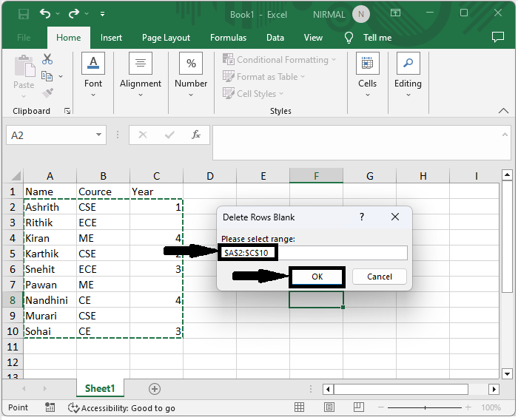Viewport: 518px width, 420px height.
Task: Add a new sheet with plus icon
Action: (x=155, y=388)
